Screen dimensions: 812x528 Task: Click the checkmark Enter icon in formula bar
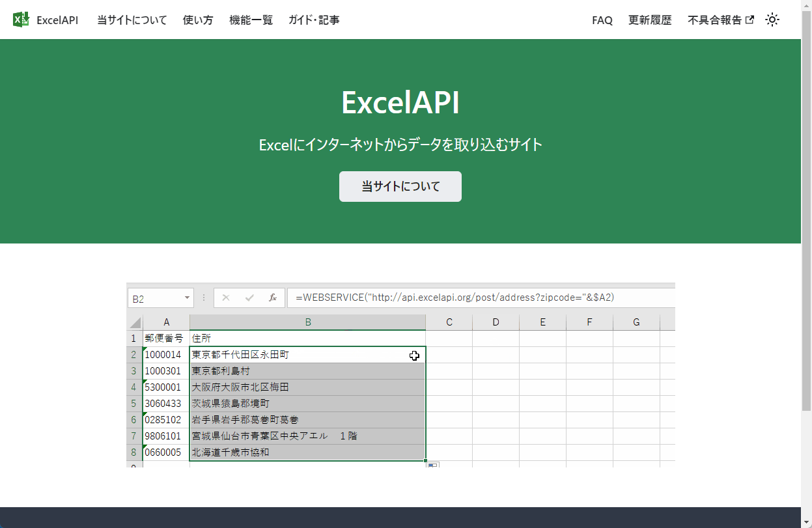point(249,298)
